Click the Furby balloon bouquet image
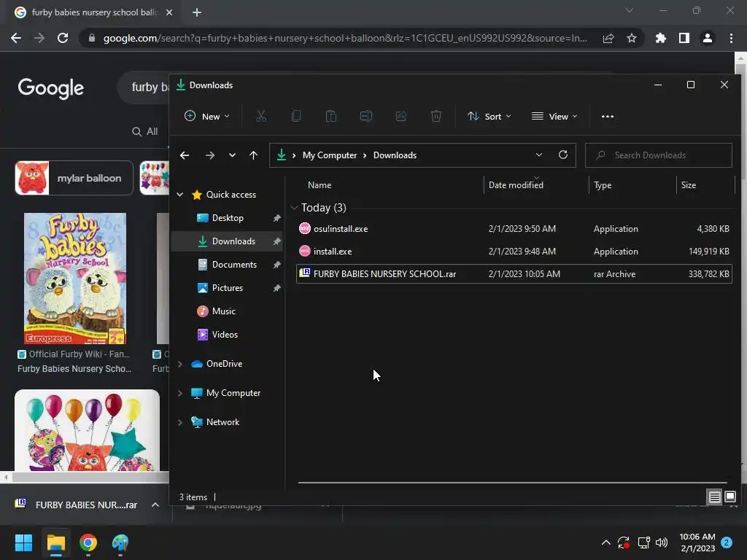Image resolution: width=747 pixels, height=560 pixels. point(88,430)
